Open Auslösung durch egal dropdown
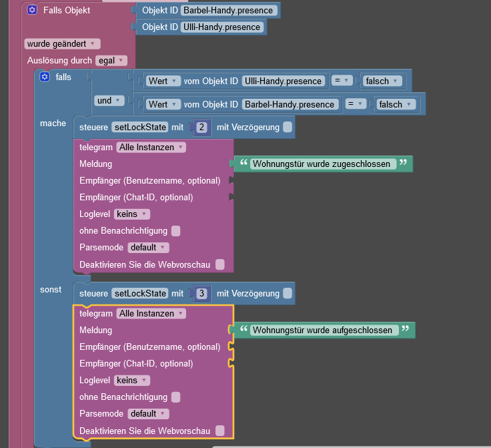491x448 pixels. (111, 61)
